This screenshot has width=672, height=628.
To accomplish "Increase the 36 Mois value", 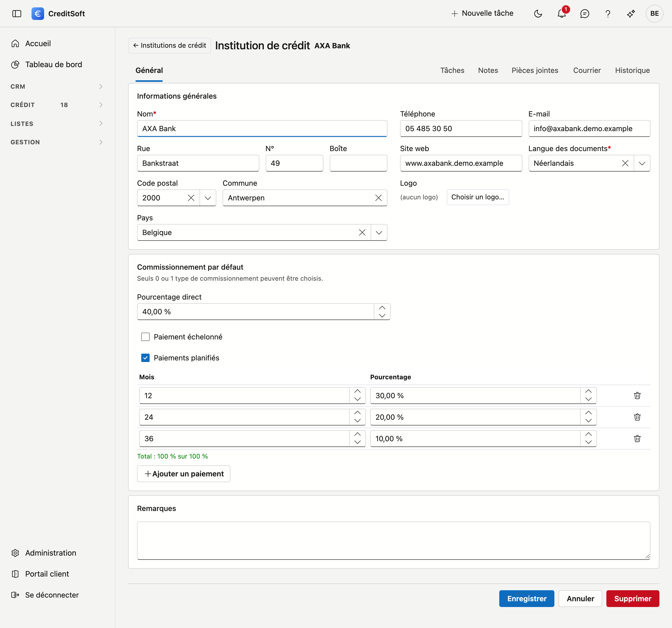I will pos(357,435).
